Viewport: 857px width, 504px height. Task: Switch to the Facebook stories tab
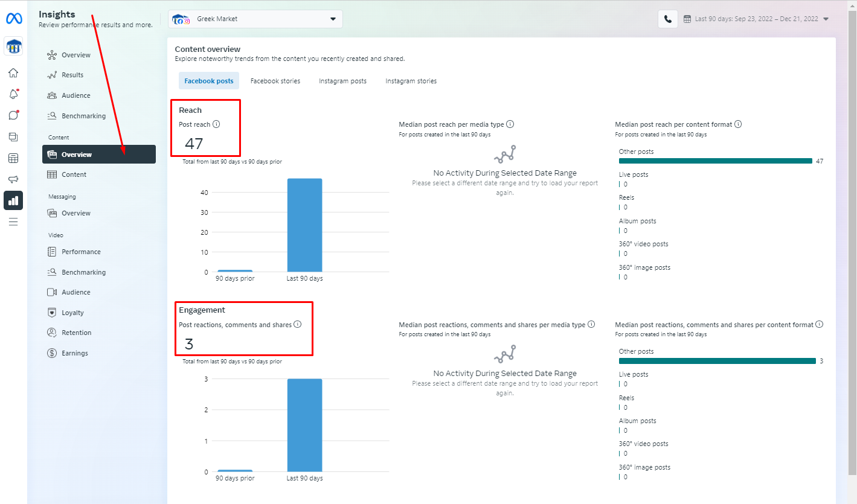(x=275, y=81)
